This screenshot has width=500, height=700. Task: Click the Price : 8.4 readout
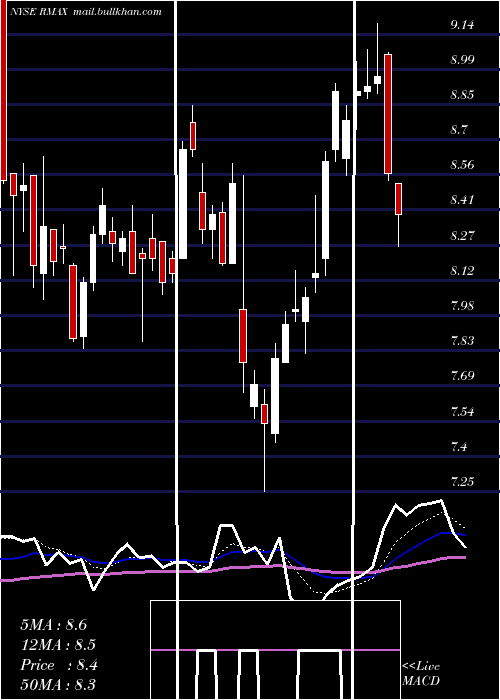(x=59, y=665)
